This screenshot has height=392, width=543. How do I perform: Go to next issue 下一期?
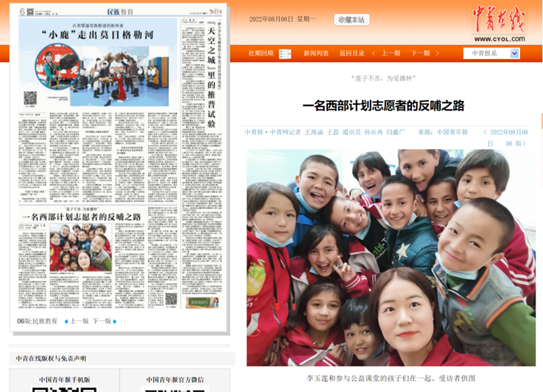(x=420, y=54)
